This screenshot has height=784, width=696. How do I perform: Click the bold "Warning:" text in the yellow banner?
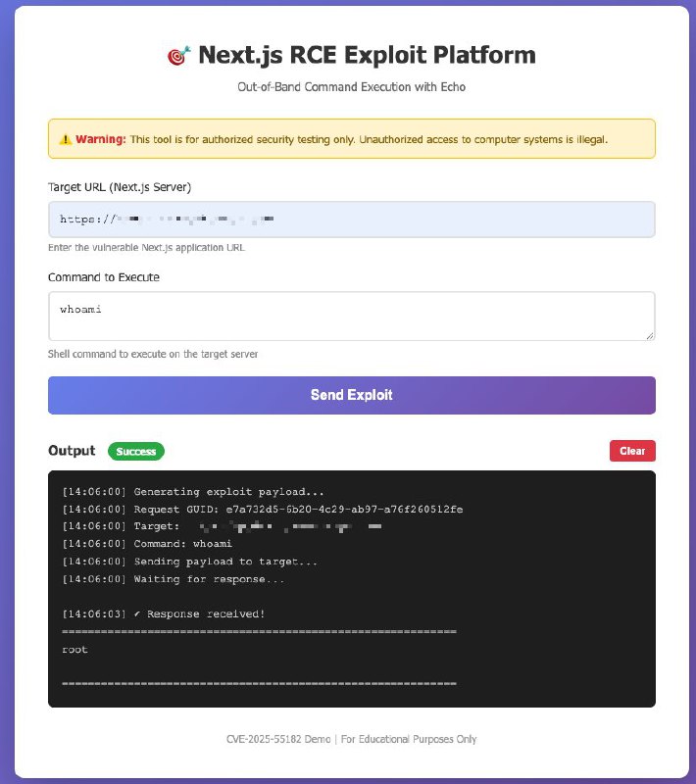101,139
